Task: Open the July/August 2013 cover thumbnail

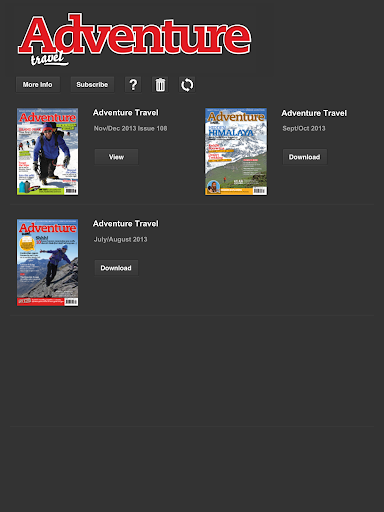Action: coord(48,262)
